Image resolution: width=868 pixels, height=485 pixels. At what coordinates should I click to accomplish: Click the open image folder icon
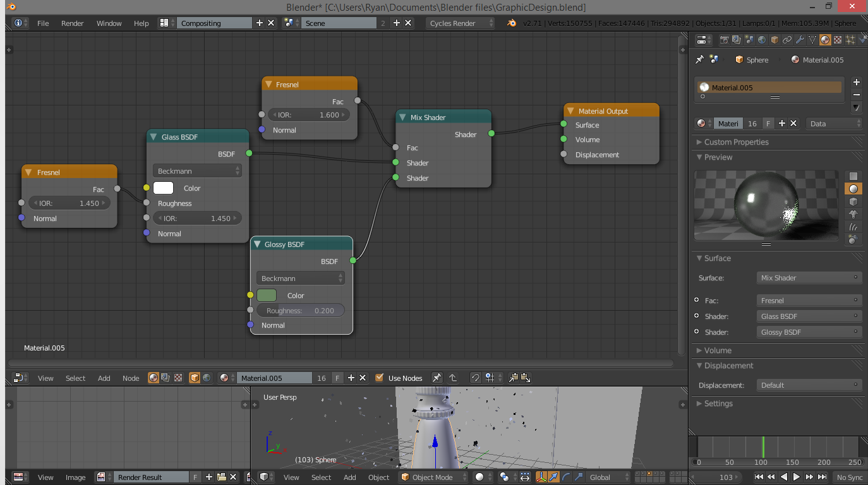tap(222, 477)
